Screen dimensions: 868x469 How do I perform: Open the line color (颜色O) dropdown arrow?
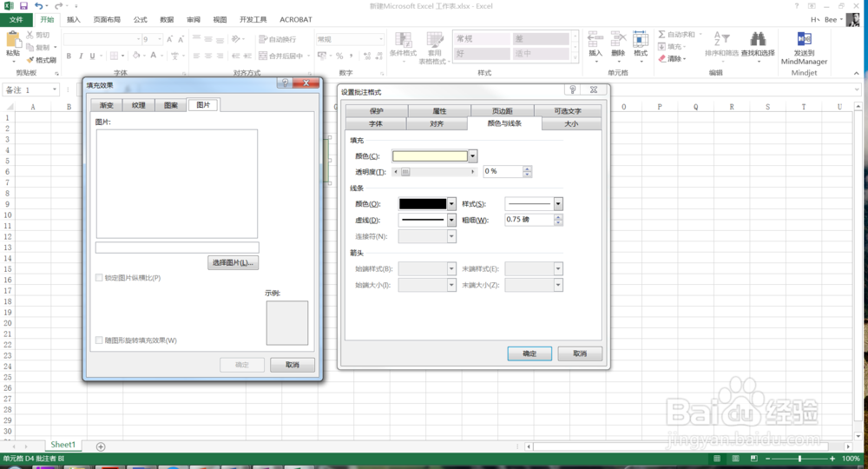tap(451, 204)
